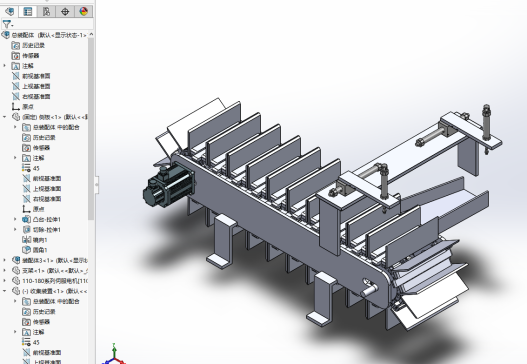The image size is (527, 364).
Task: Collapse the (固定) 侧板<1> node
Action: tap(4, 117)
